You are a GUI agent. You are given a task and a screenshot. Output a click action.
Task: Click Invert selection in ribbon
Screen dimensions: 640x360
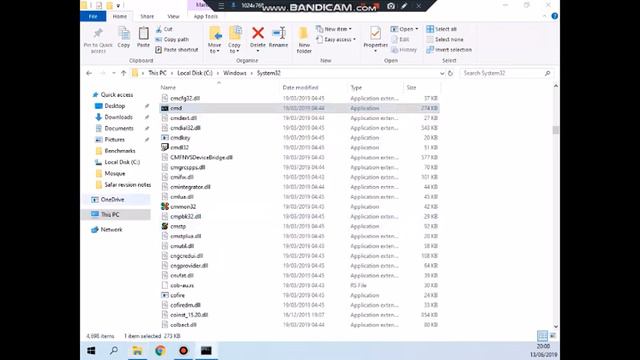(449, 49)
